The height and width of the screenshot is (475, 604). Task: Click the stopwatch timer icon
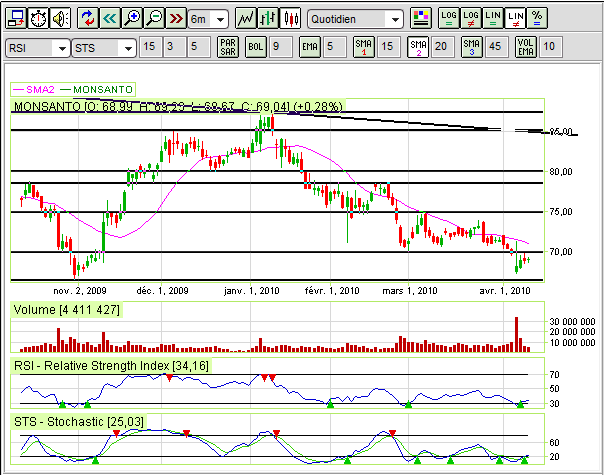pos(38,18)
